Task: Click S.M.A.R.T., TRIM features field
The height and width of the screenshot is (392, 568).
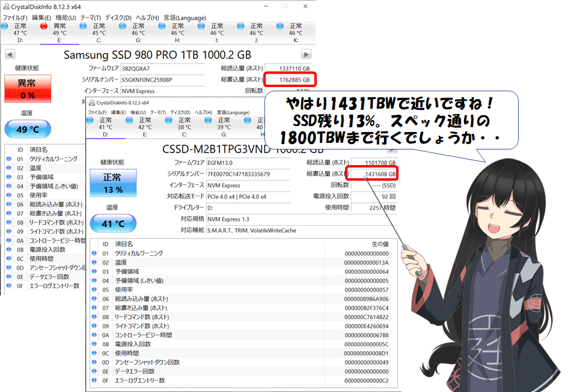Action: (301, 230)
